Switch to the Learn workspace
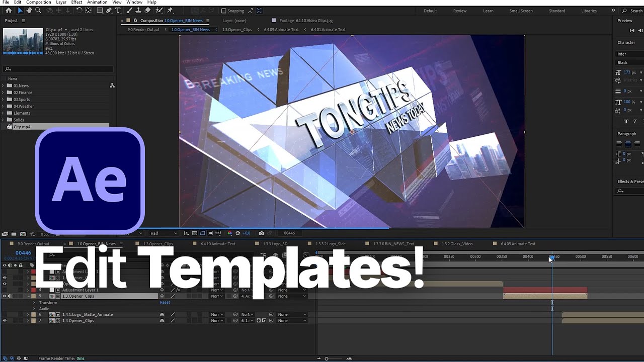The height and width of the screenshot is (362, 644). (488, 11)
